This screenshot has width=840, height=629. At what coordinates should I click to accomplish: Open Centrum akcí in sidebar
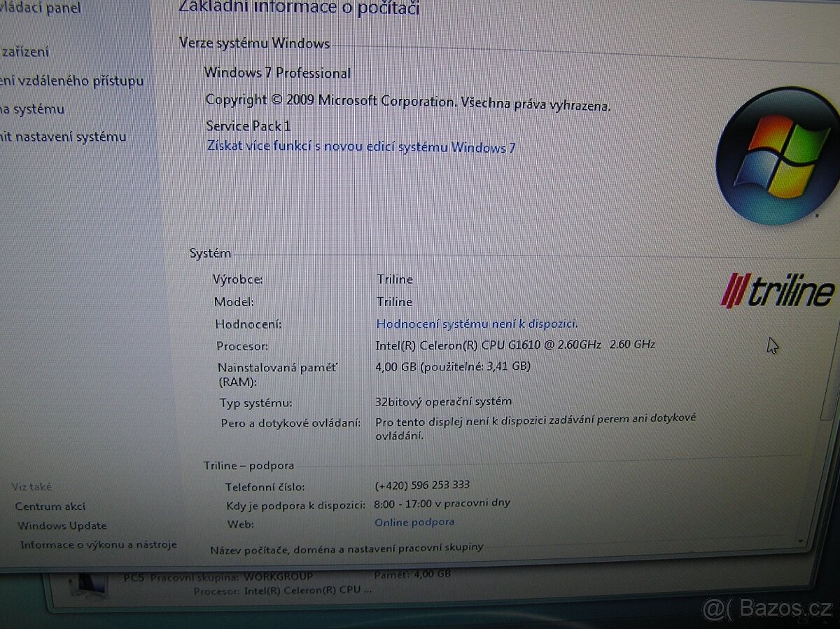coord(50,506)
